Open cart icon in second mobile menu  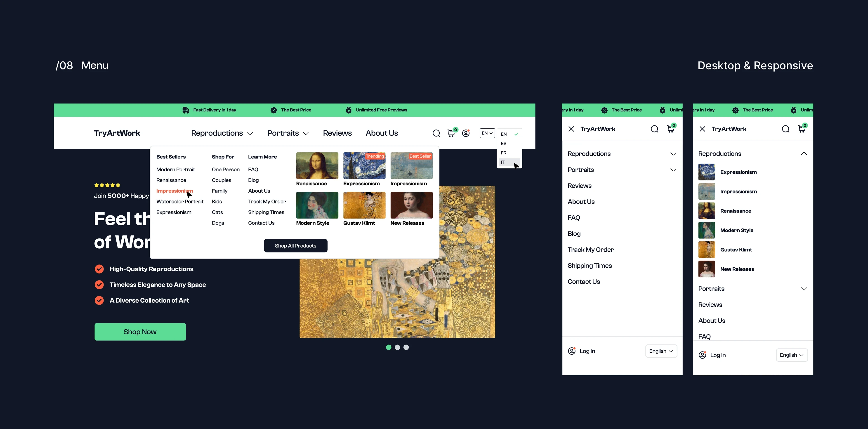pos(802,128)
